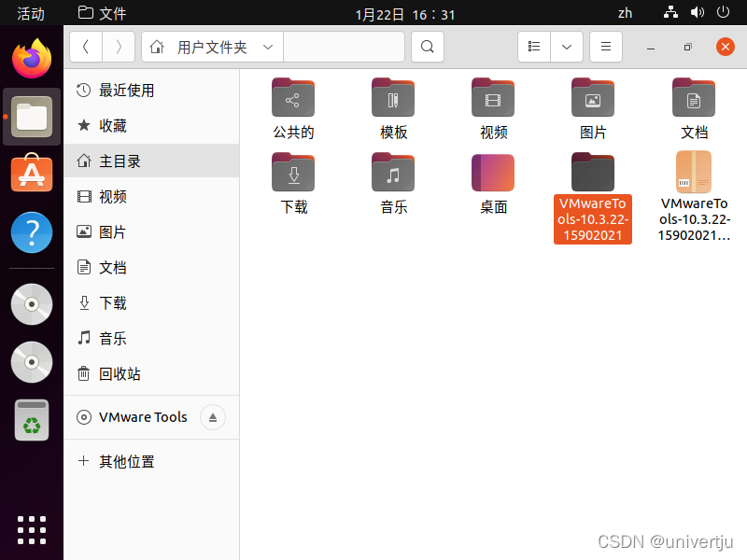Image resolution: width=747 pixels, height=560 pixels.
Task: Select the dark VMwareTools-10.3.22-15902021 folder
Action: coord(593,172)
